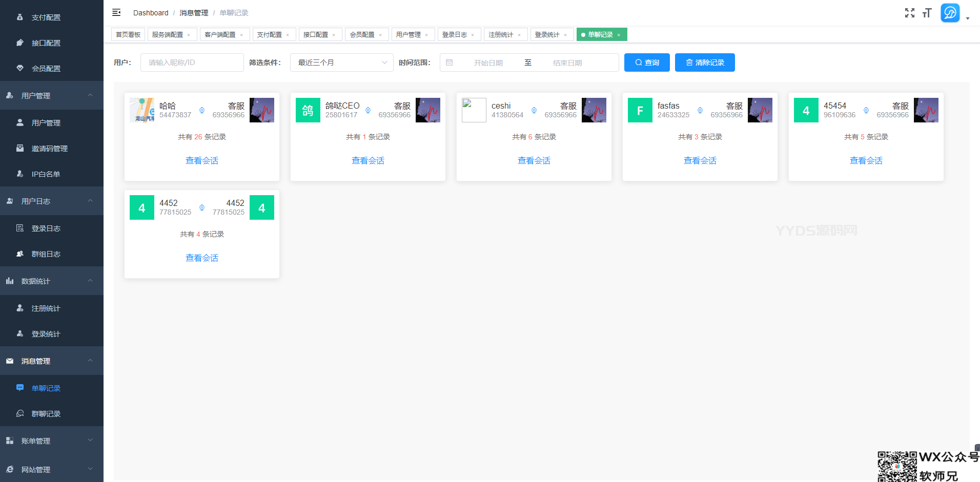Click the calendar icon in date range

click(x=450, y=62)
